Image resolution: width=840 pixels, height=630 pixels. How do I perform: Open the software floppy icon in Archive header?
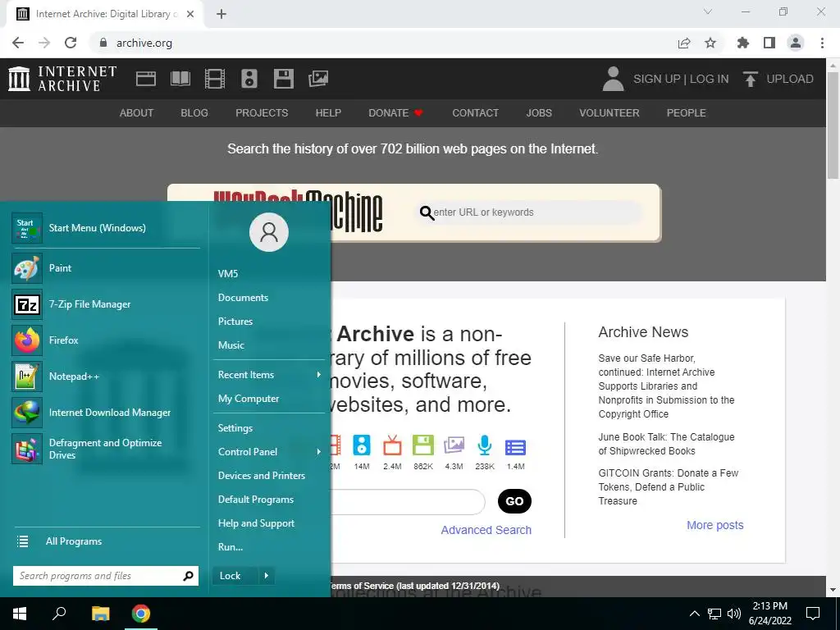[x=283, y=79]
